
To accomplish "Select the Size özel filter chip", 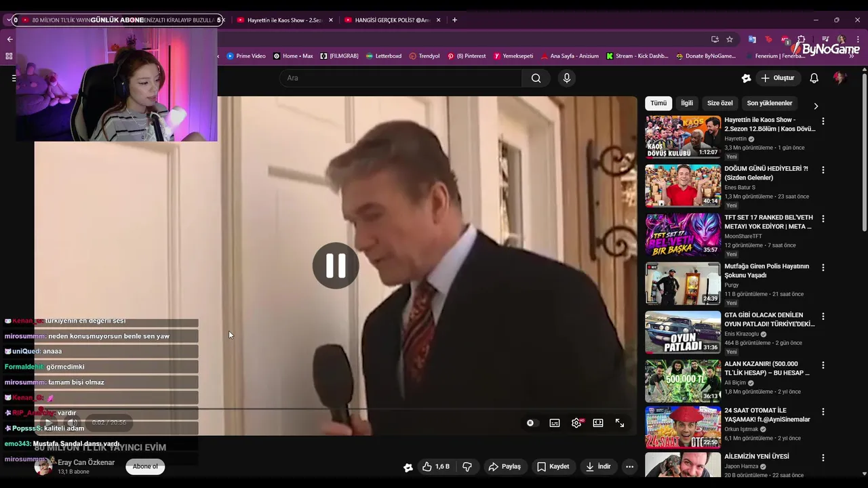I will tap(720, 103).
